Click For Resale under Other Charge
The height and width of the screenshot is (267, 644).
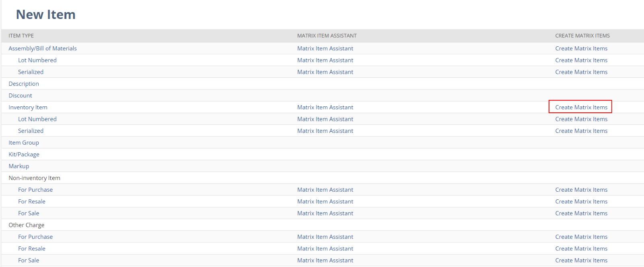pos(31,248)
